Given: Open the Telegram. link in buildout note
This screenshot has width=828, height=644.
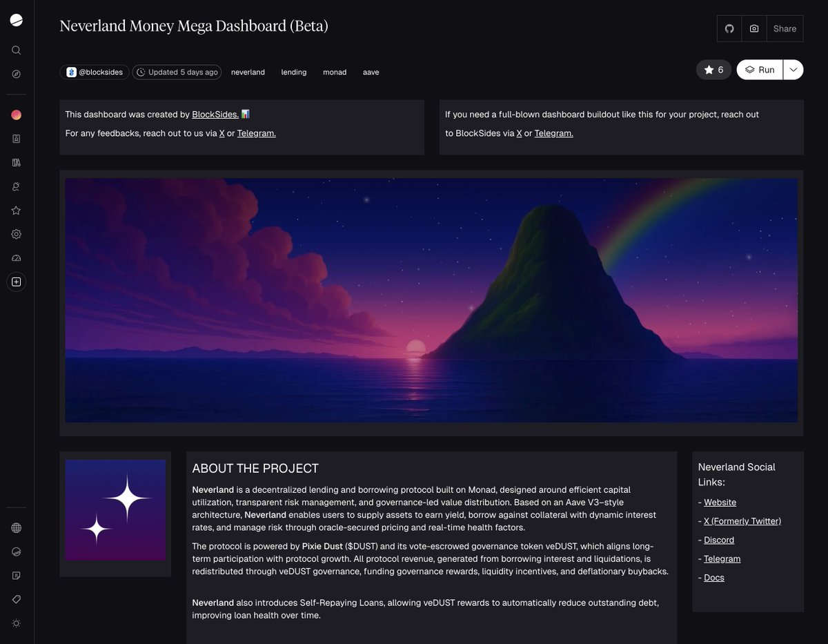Looking at the screenshot, I should tap(554, 133).
